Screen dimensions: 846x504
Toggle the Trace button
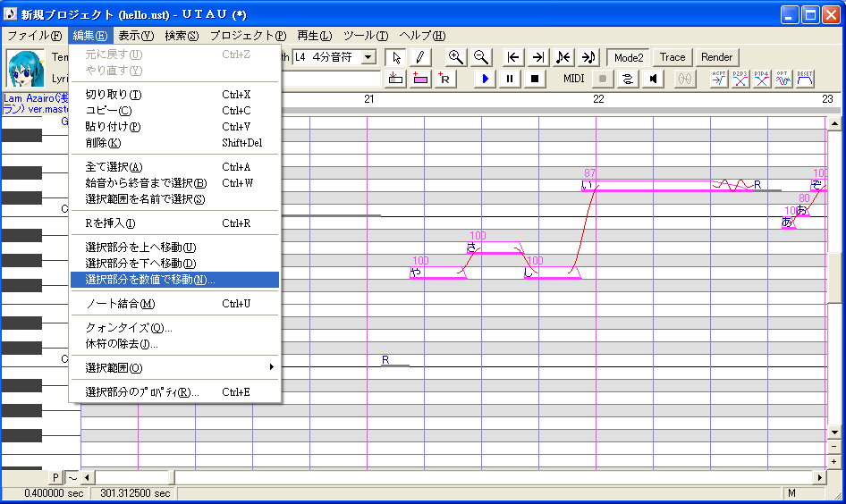pos(673,57)
